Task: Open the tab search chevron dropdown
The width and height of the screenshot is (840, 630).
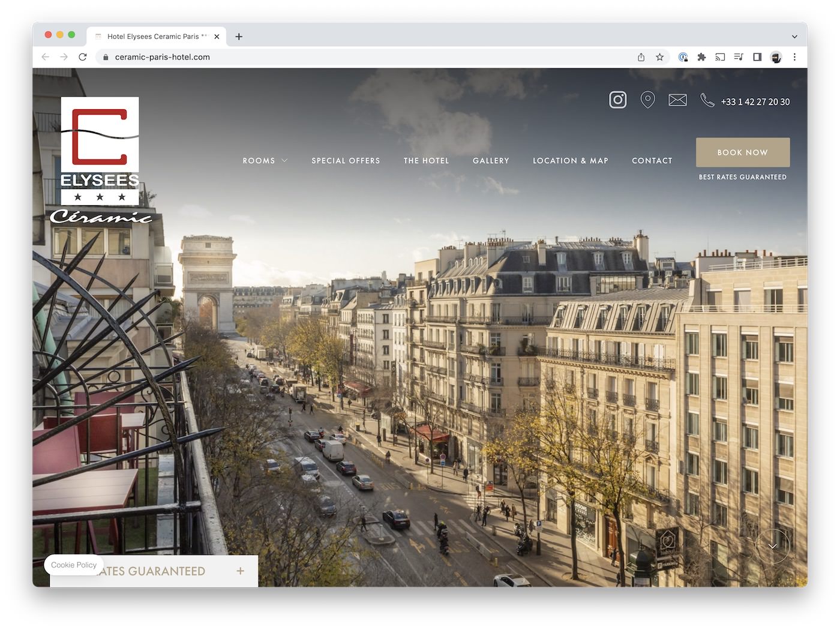Action: pos(794,37)
